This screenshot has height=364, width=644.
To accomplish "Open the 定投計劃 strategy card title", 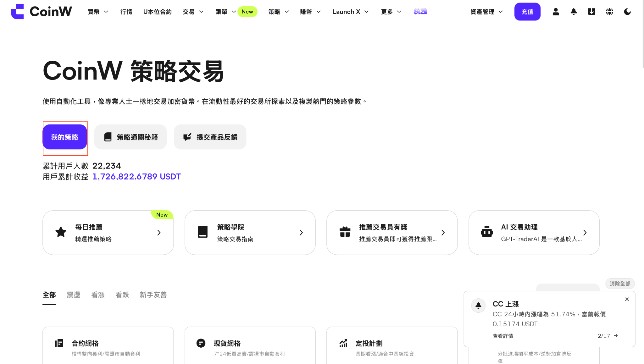I will pos(369,343).
